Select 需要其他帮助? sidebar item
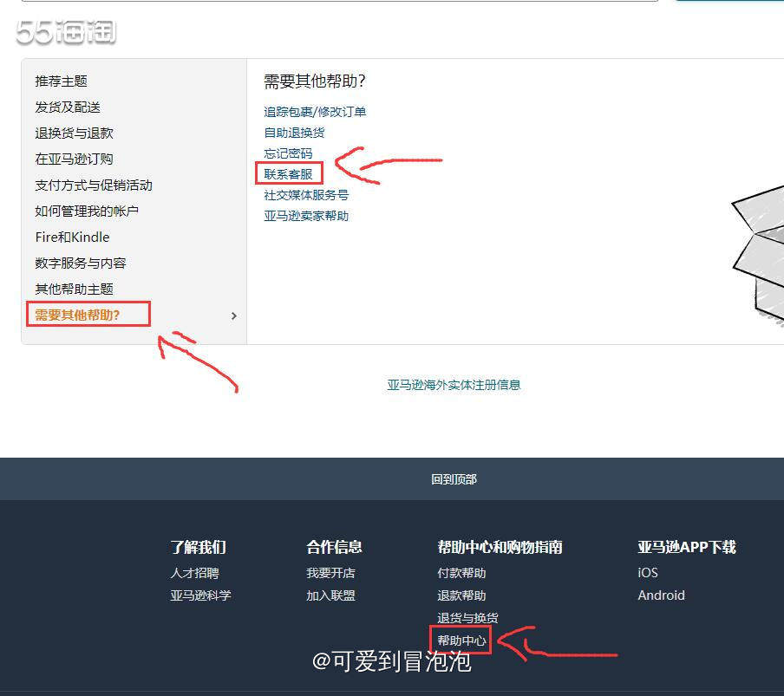This screenshot has width=784, height=696. (x=77, y=315)
